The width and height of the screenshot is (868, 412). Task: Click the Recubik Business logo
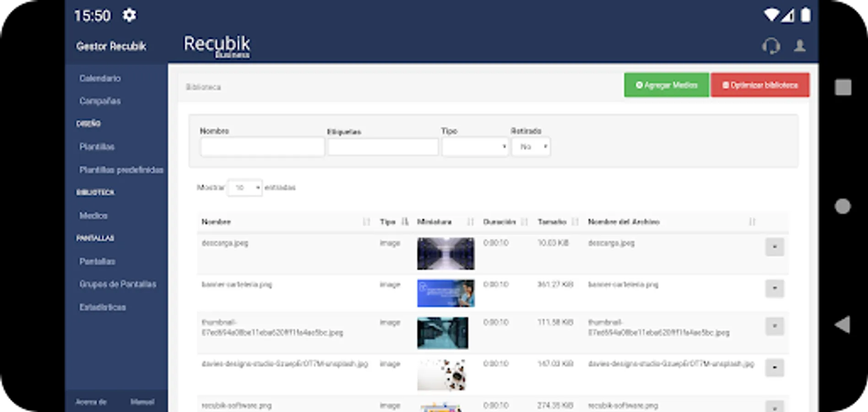(x=217, y=47)
